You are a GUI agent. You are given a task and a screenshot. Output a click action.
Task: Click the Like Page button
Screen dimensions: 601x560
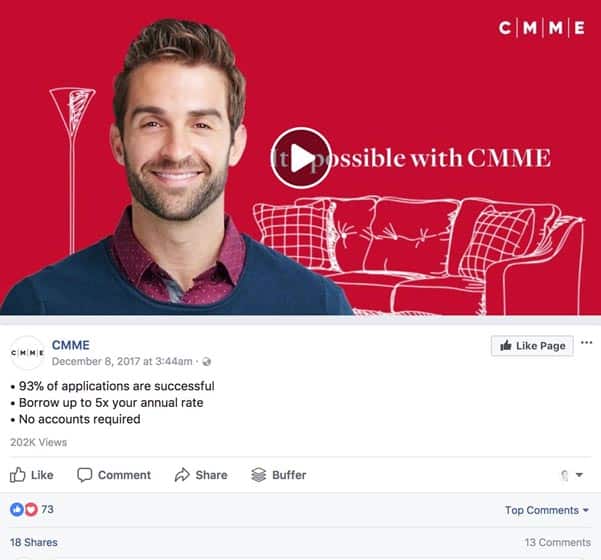click(532, 346)
